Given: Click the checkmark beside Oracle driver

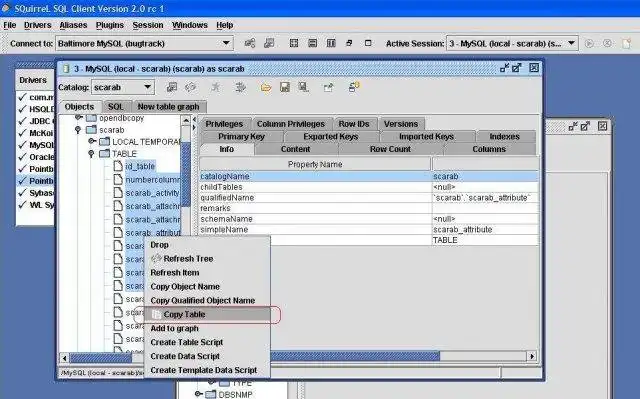Looking at the screenshot, I should (x=22, y=157).
